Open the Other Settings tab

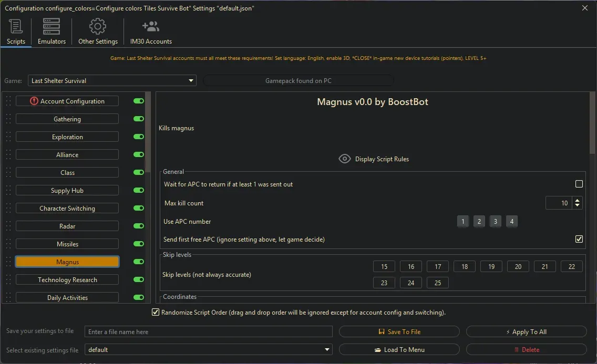tap(98, 32)
